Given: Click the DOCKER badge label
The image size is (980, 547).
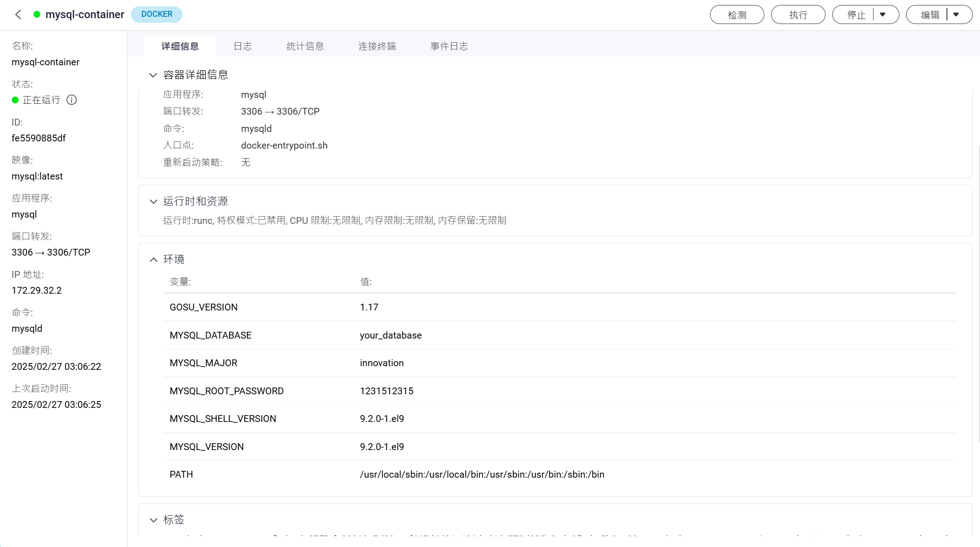Looking at the screenshot, I should (157, 14).
